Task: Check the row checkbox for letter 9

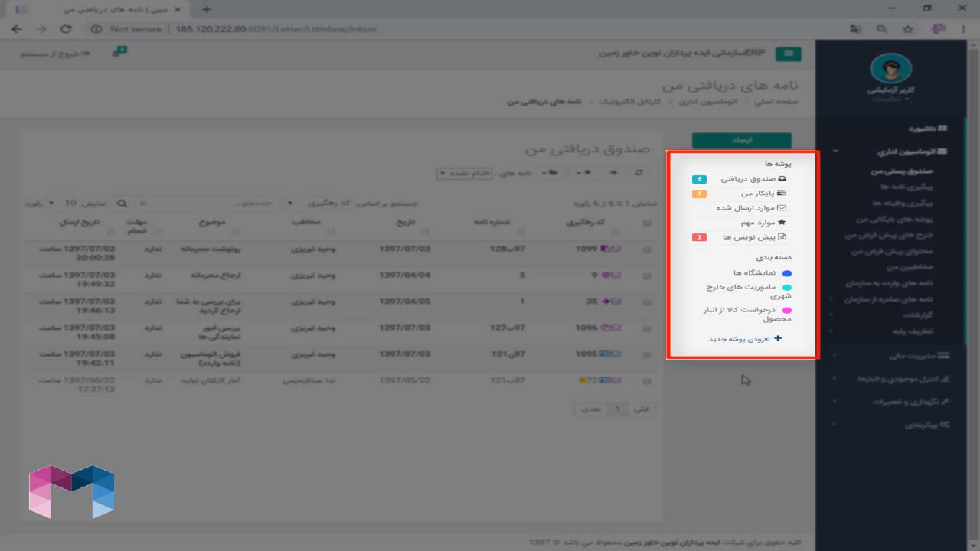Action: click(647, 275)
